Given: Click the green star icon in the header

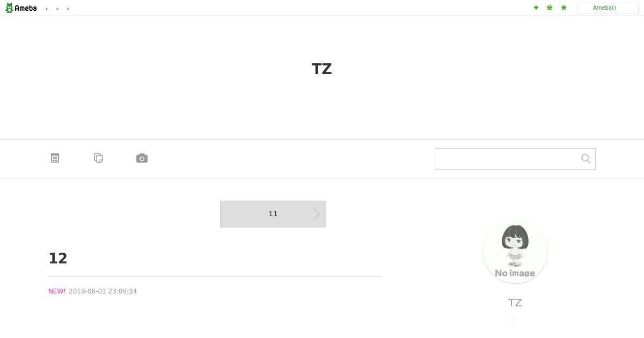Looking at the screenshot, I should (563, 8).
